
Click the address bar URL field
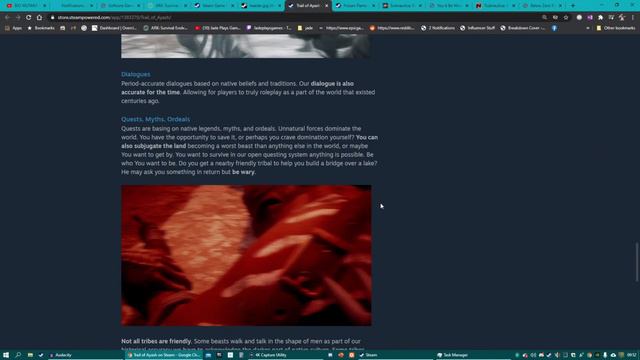click(294, 18)
